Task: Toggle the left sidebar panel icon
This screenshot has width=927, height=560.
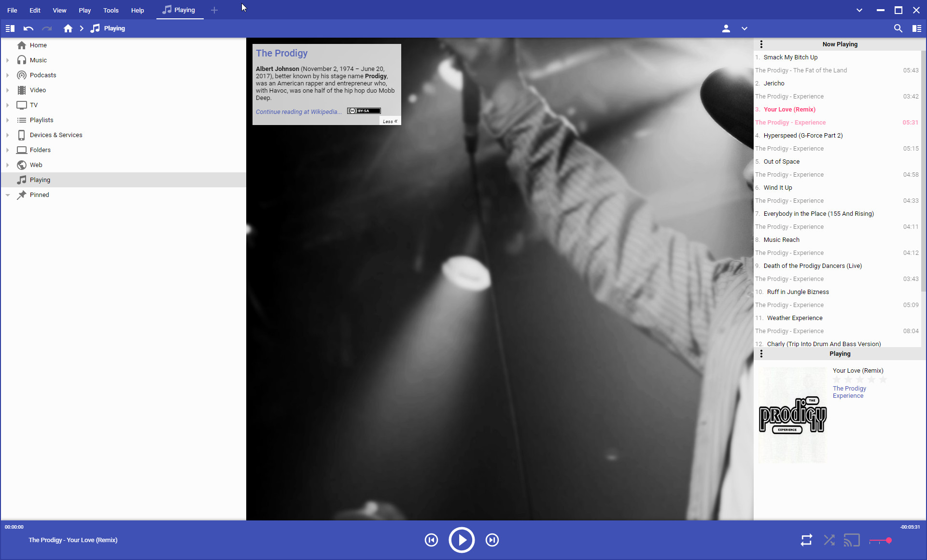Action: (10, 28)
